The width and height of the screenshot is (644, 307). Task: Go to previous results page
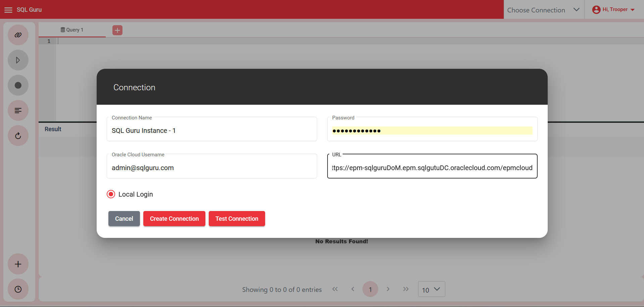pos(353,289)
